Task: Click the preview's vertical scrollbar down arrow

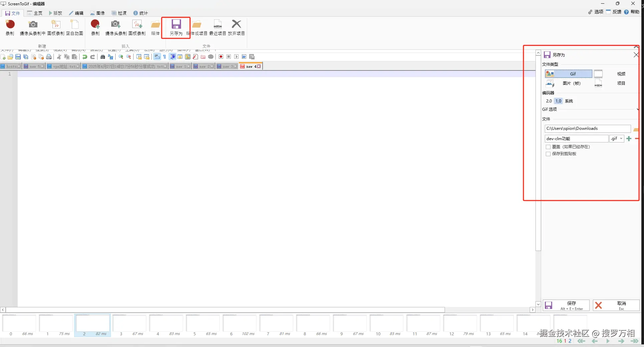Action: click(538, 304)
